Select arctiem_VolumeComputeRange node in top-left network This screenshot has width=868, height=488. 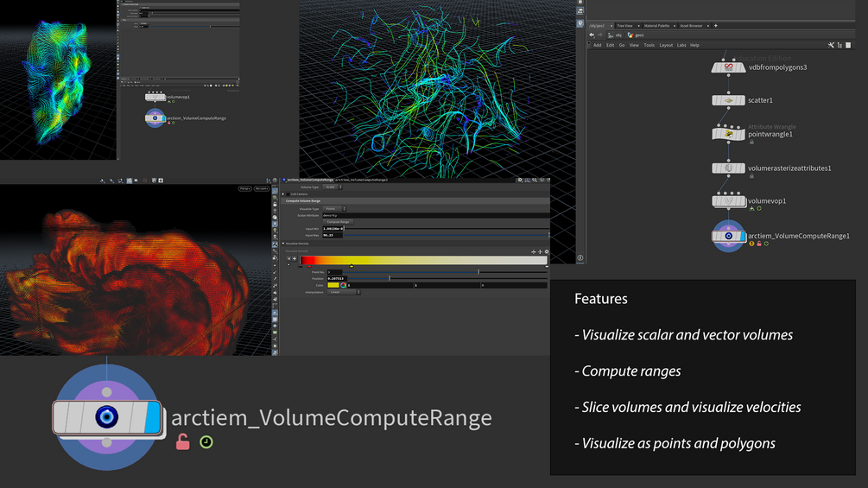tap(155, 117)
